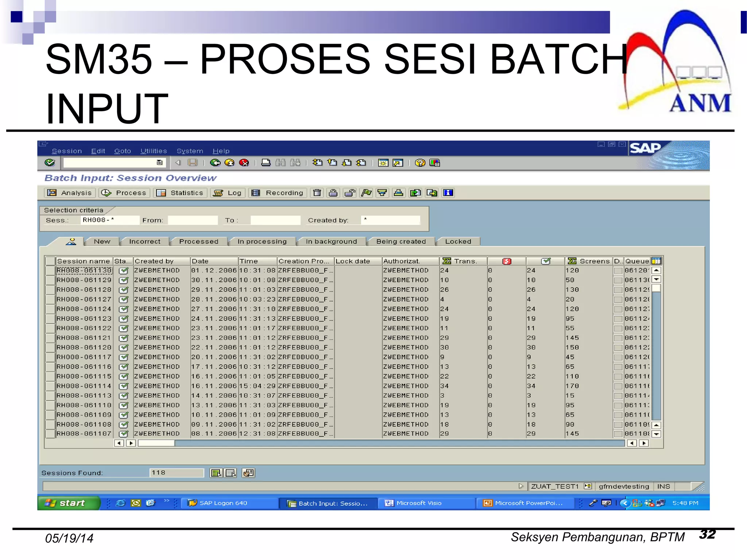Click the yellow Exit arrow icon

[x=230, y=163]
